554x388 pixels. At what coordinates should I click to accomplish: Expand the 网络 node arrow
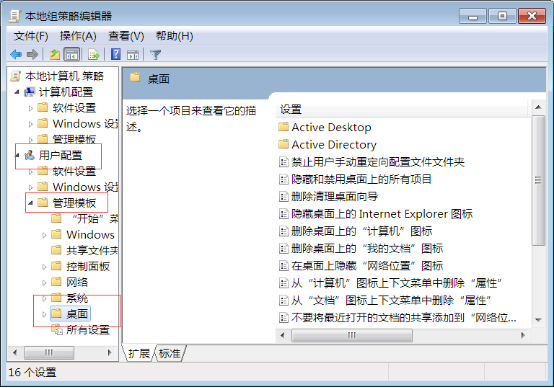[x=44, y=282]
